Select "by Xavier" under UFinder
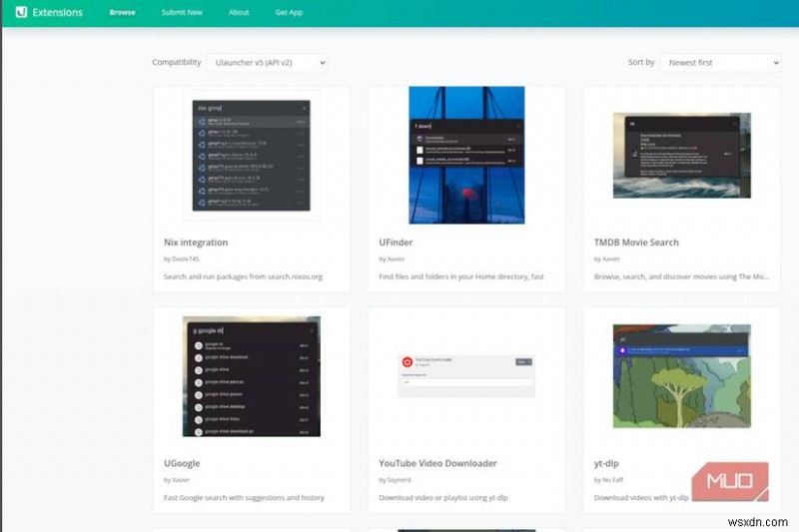Viewport: 799px width, 532px height. [x=392, y=259]
